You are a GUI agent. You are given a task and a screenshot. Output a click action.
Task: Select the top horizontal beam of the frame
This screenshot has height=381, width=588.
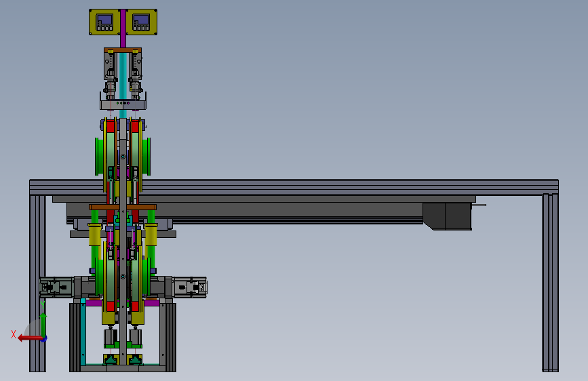294,186
